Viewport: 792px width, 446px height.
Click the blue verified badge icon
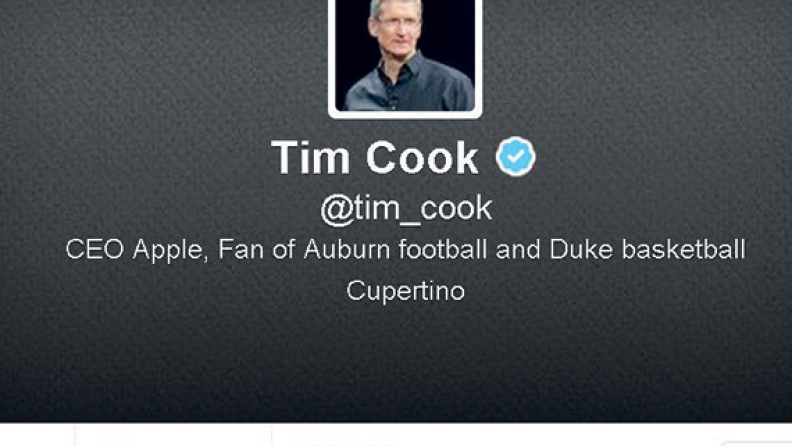coord(515,157)
